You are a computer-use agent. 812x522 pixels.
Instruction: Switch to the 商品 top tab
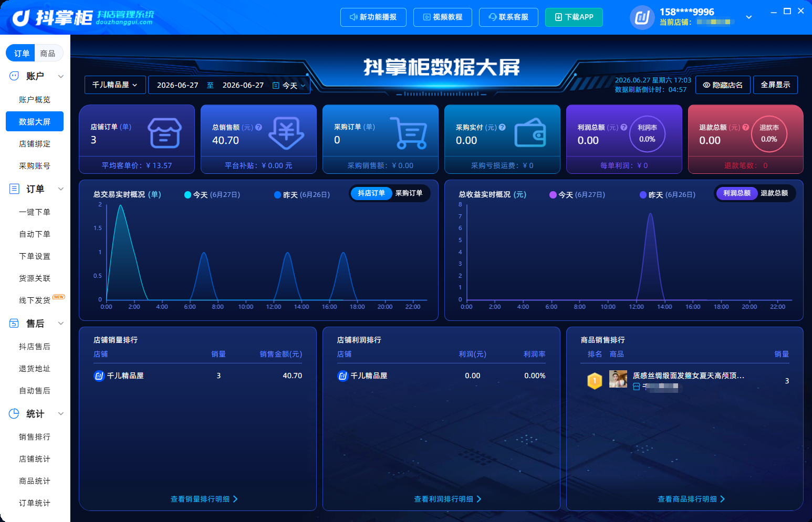pos(48,53)
